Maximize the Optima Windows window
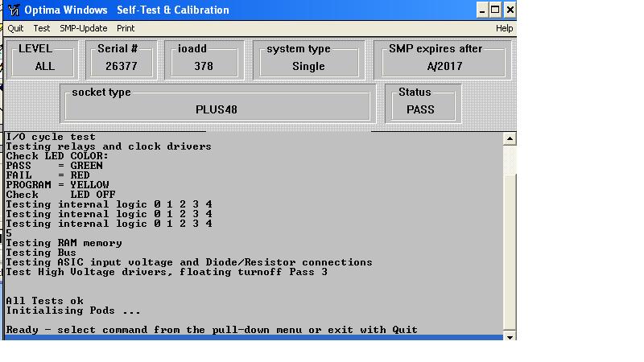The height and width of the screenshot is (362, 644). pos(495,10)
